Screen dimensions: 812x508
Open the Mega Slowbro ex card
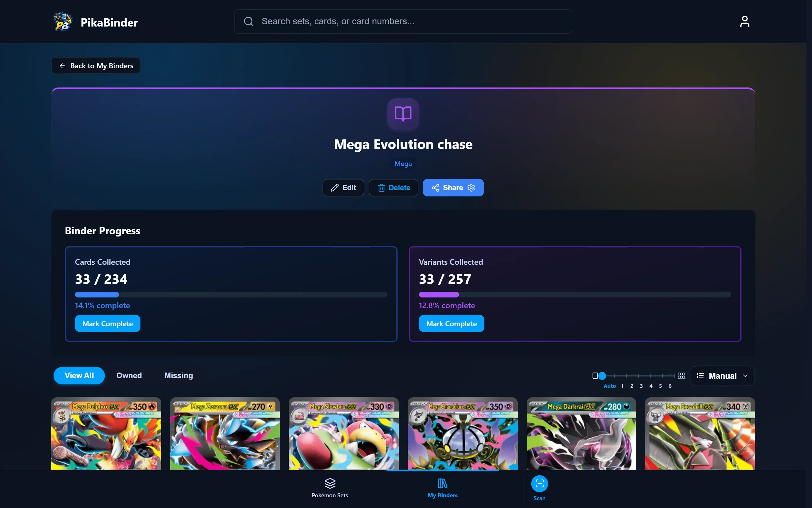tap(344, 433)
